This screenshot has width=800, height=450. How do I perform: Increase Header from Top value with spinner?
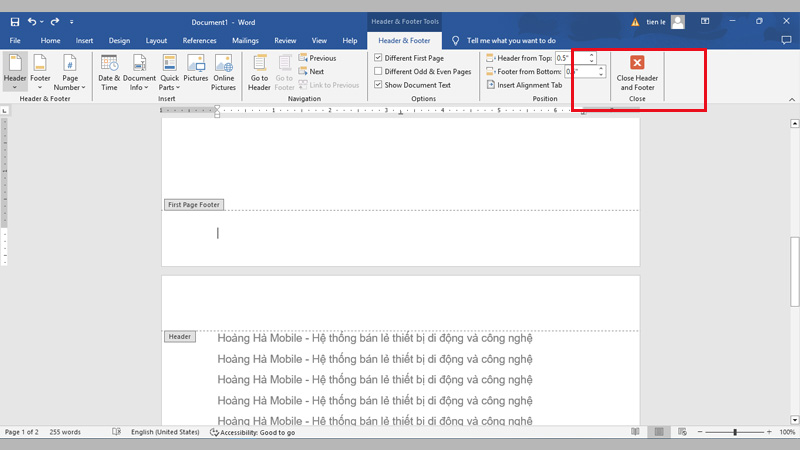click(x=591, y=55)
